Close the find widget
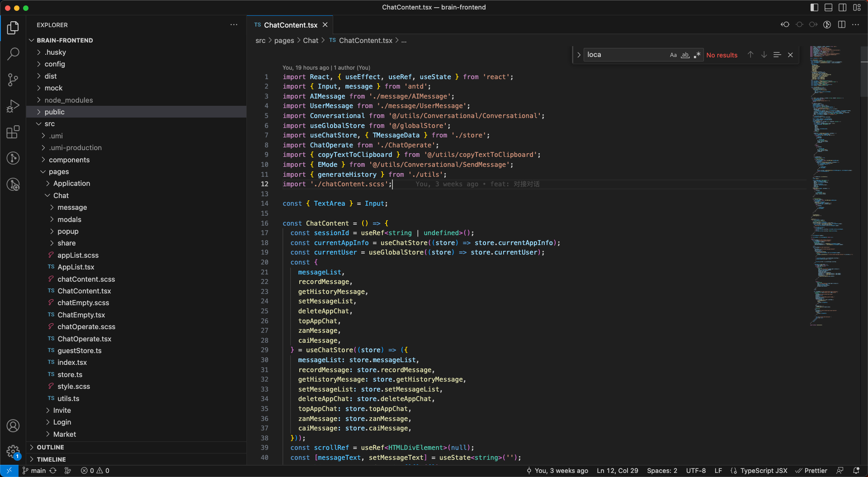The image size is (868, 477). (790, 55)
